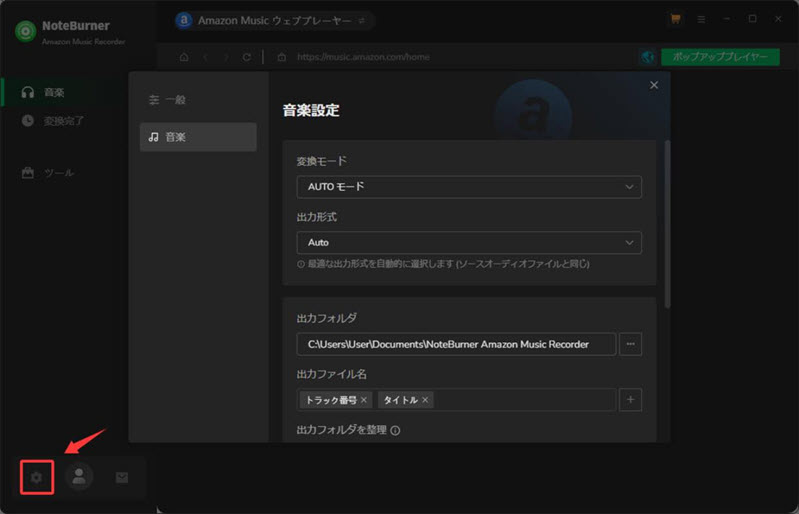
Task: Expand the 変換モード AUTO モード dropdown
Action: point(469,187)
